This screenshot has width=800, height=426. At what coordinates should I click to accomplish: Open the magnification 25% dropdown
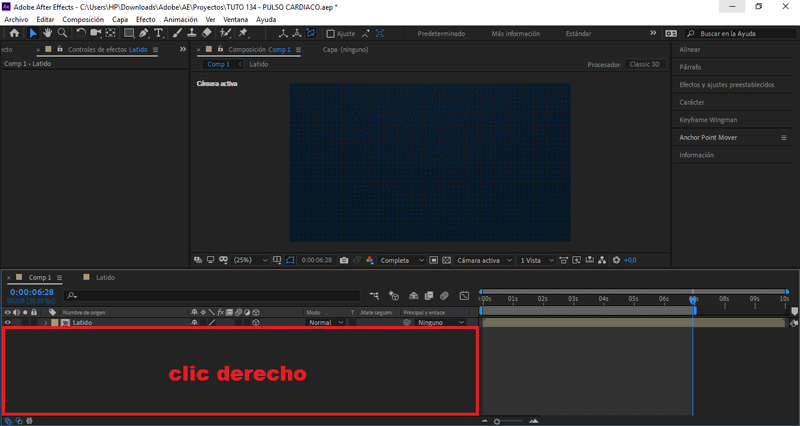[x=250, y=260]
